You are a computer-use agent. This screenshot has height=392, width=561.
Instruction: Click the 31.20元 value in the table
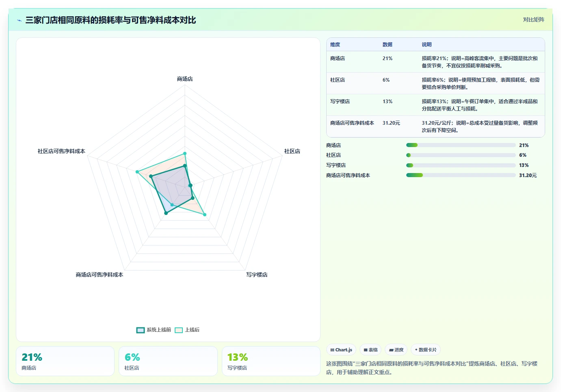tap(391, 123)
